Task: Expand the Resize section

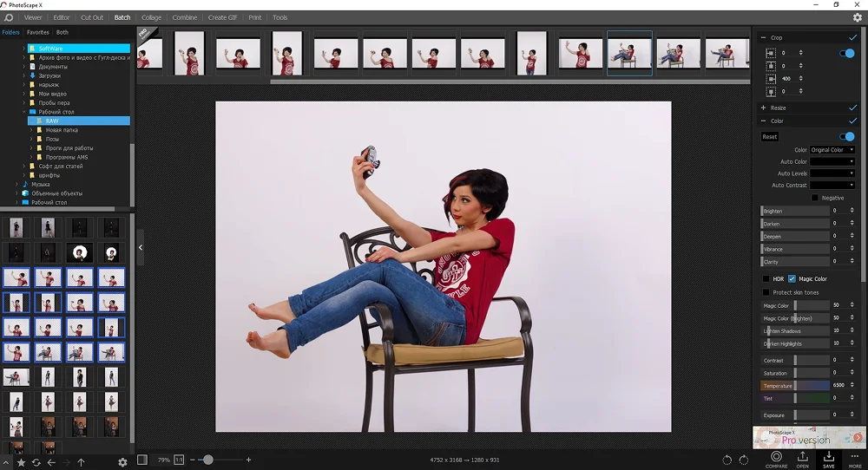Action: pos(763,108)
